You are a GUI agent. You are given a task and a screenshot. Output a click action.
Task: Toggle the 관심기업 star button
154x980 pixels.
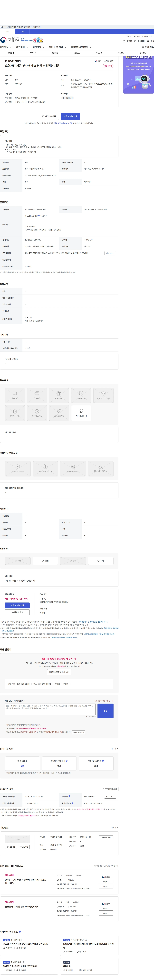(x=11, y=847)
